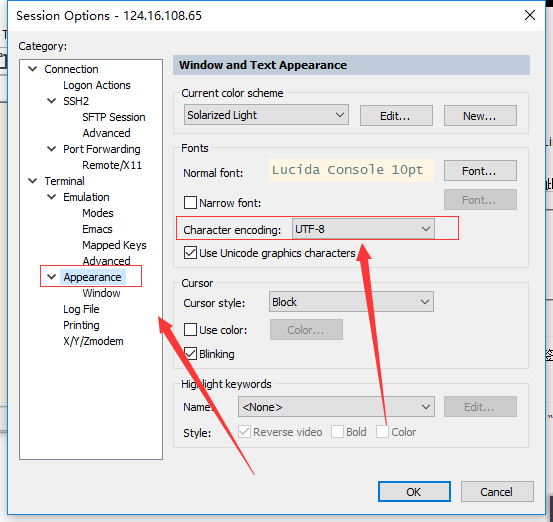
Task: Select Advanced under Emulation
Action: click(106, 261)
